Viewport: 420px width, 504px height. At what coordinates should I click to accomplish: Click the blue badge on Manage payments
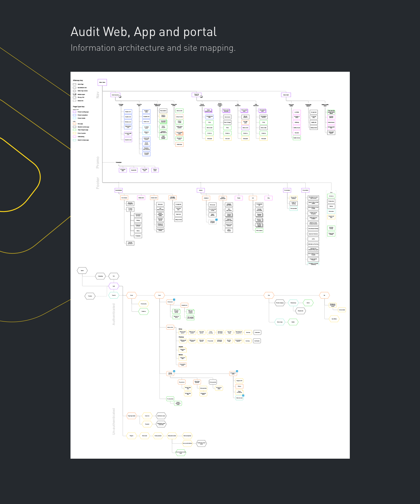(174, 371)
